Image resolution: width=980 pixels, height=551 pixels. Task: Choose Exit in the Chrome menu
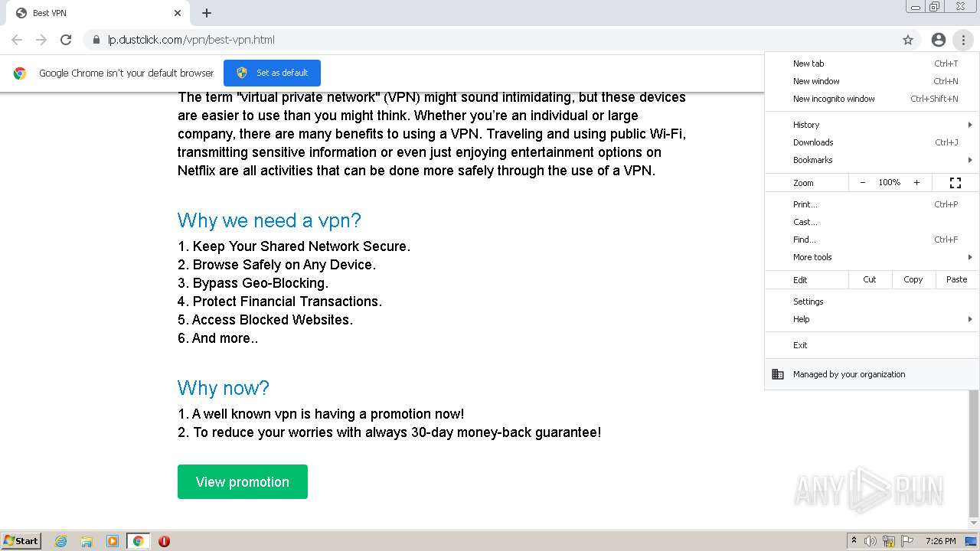(x=872, y=345)
